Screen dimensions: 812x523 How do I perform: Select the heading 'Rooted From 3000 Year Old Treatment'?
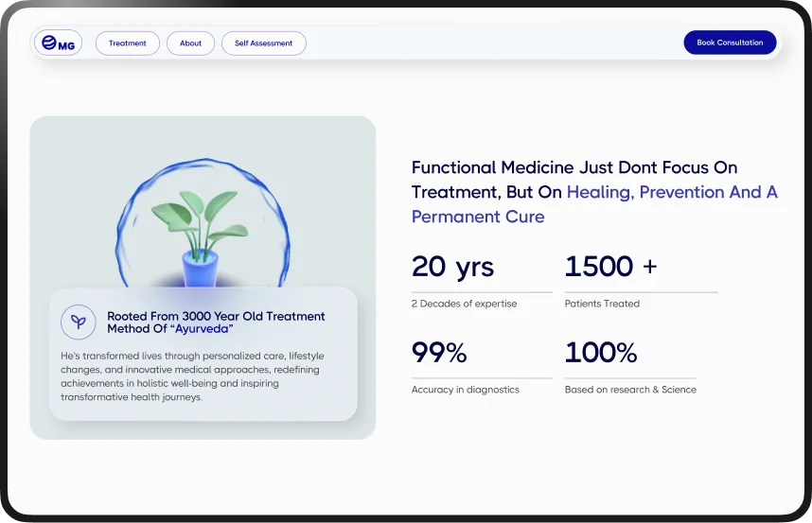pyautogui.click(x=216, y=316)
